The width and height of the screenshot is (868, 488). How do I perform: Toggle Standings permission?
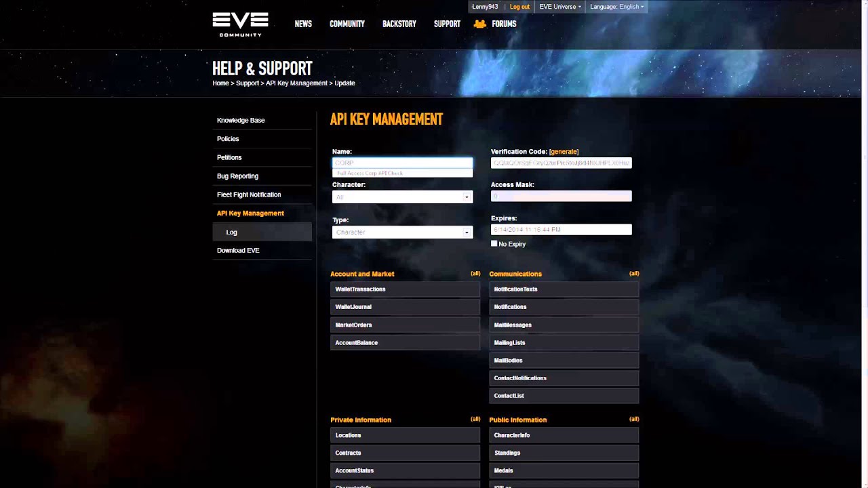tap(564, 453)
